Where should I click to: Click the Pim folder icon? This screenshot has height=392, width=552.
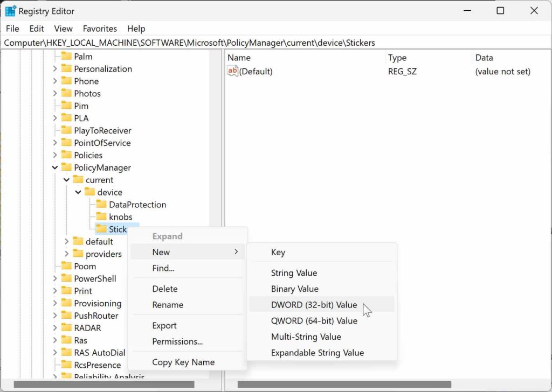click(x=66, y=106)
